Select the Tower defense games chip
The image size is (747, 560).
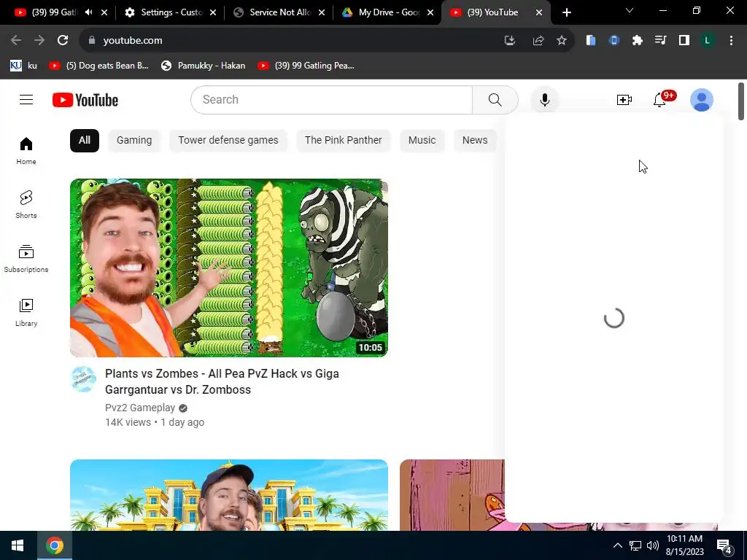click(228, 141)
